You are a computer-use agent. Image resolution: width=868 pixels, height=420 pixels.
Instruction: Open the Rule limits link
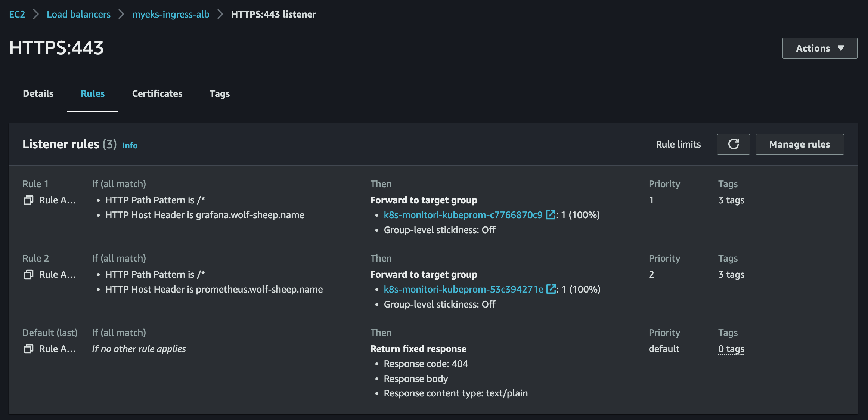coord(678,144)
